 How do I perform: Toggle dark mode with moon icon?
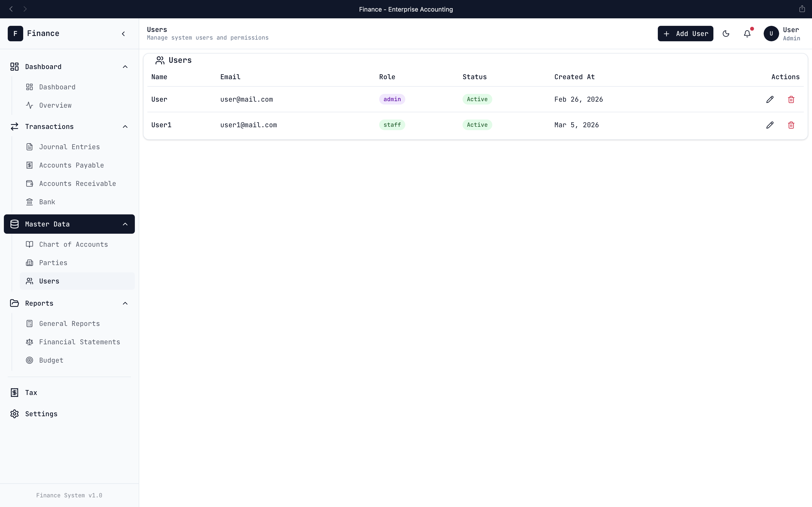(x=726, y=34)
